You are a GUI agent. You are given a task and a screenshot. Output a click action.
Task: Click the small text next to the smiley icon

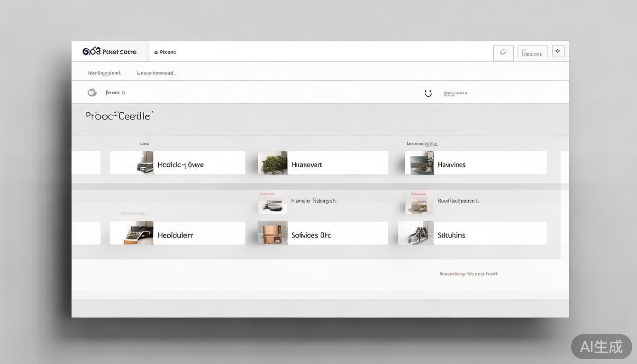coord(455,93)
